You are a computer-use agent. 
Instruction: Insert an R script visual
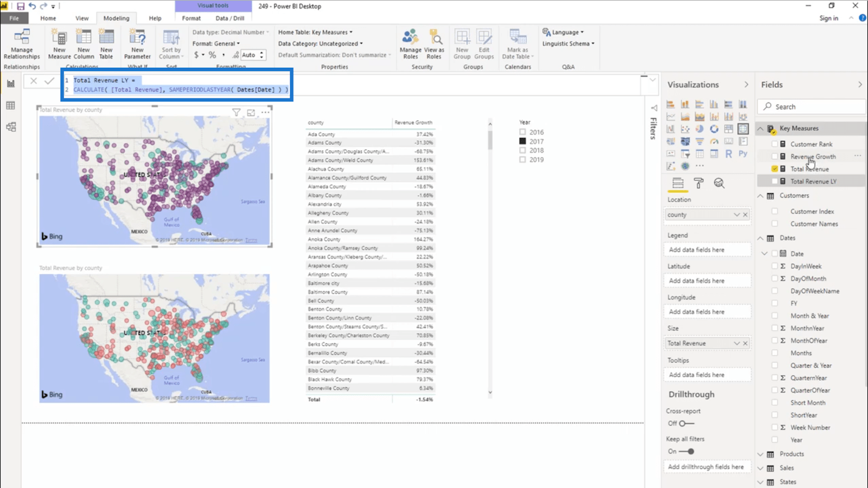click(x=729, y=154)
